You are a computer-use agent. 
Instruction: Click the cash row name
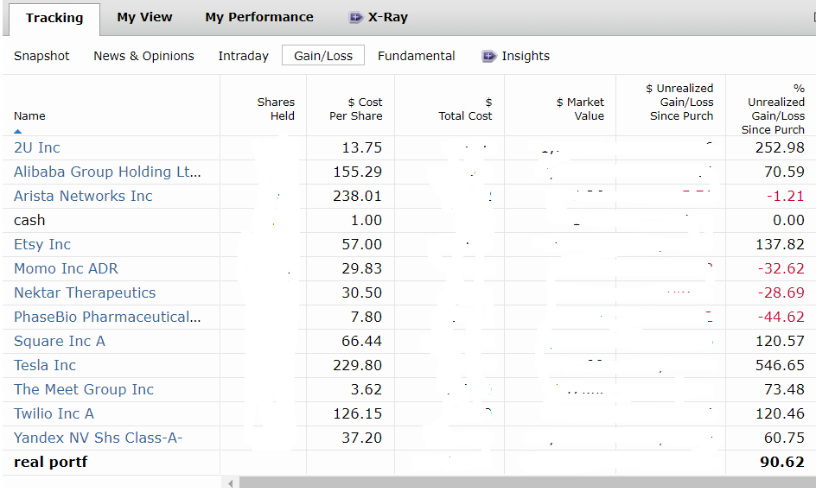click(x=29, y=220)
